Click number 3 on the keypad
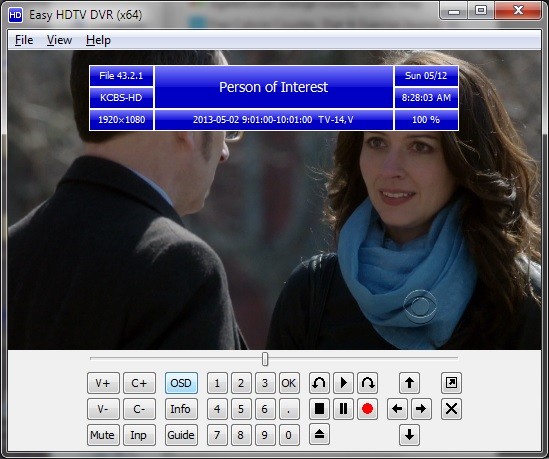Image resolution: width=549 pixels, height=459 pixels. click(265, 383)
